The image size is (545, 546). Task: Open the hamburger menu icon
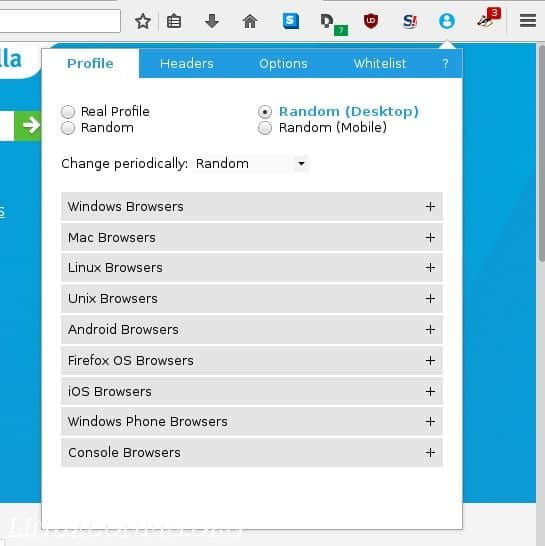(528, 21)
